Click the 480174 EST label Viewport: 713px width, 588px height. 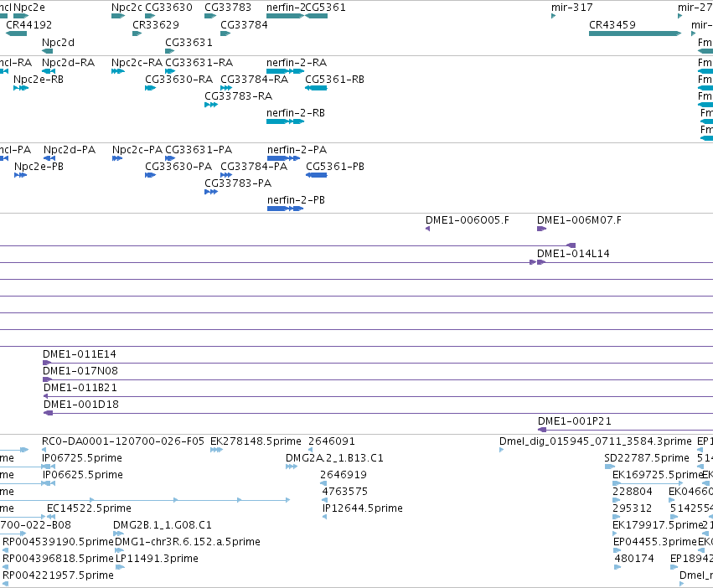click(x=634, y=559)
